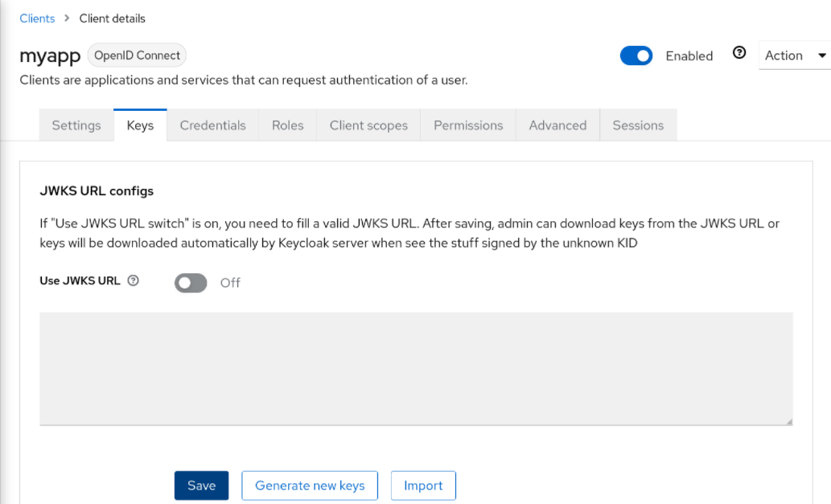Turn on the Use JWKS URL switch
Image resolution: width=831 pixels, height=504 pixels.
191,283
